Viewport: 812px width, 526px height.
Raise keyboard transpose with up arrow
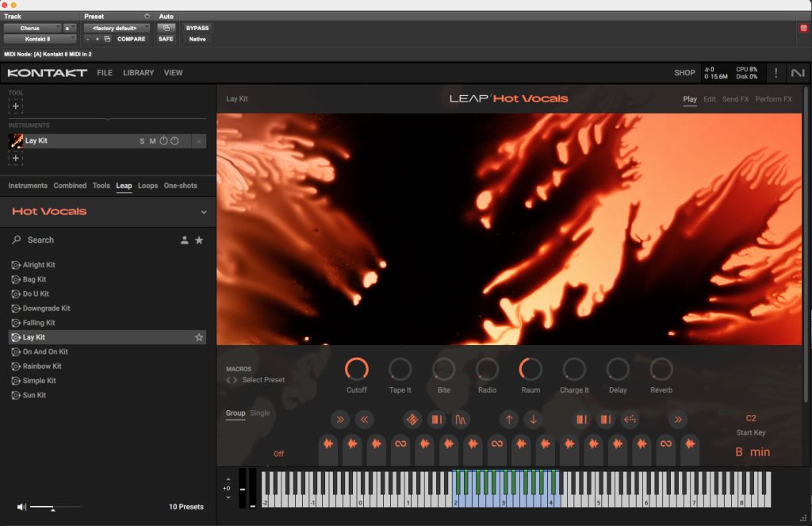coord(228,479)
